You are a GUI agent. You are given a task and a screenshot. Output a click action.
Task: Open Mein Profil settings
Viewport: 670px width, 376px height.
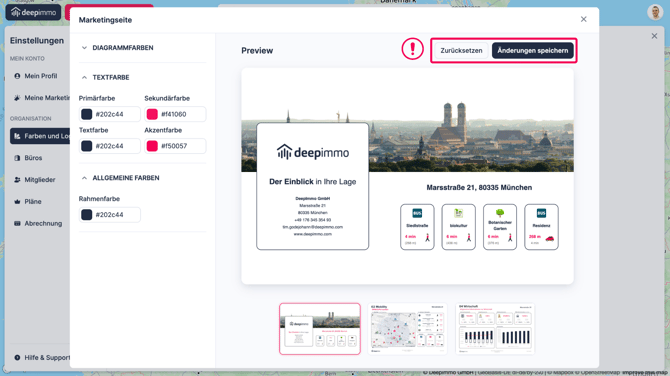click(x=41, y=76)
